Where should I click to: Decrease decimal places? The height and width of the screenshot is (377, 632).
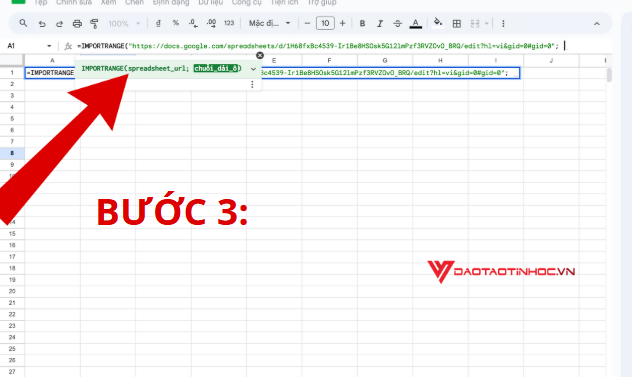coord(193,23)
